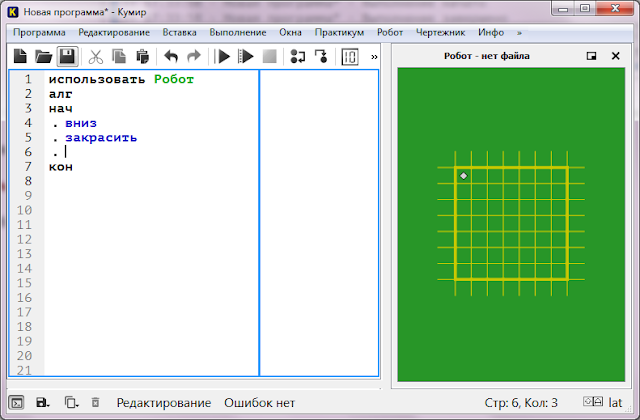Open the Инфо menu

491,32
